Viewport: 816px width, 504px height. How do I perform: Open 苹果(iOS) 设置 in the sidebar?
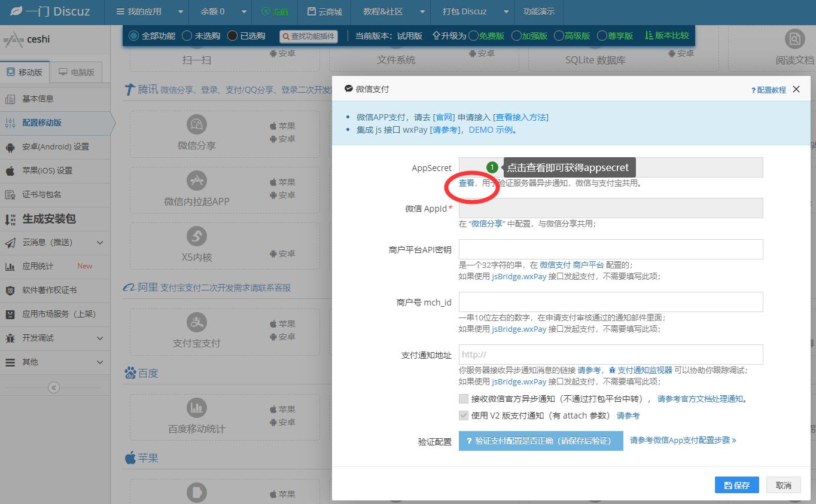[55, 170]
